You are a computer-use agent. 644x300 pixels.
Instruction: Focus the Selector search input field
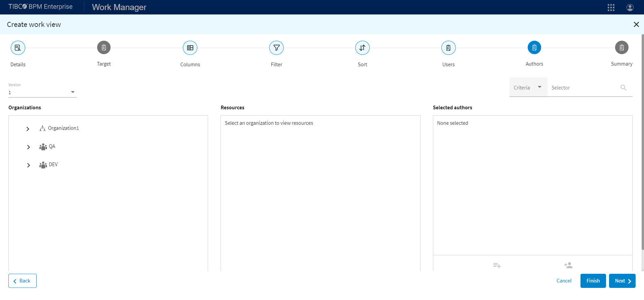[584, 87]
